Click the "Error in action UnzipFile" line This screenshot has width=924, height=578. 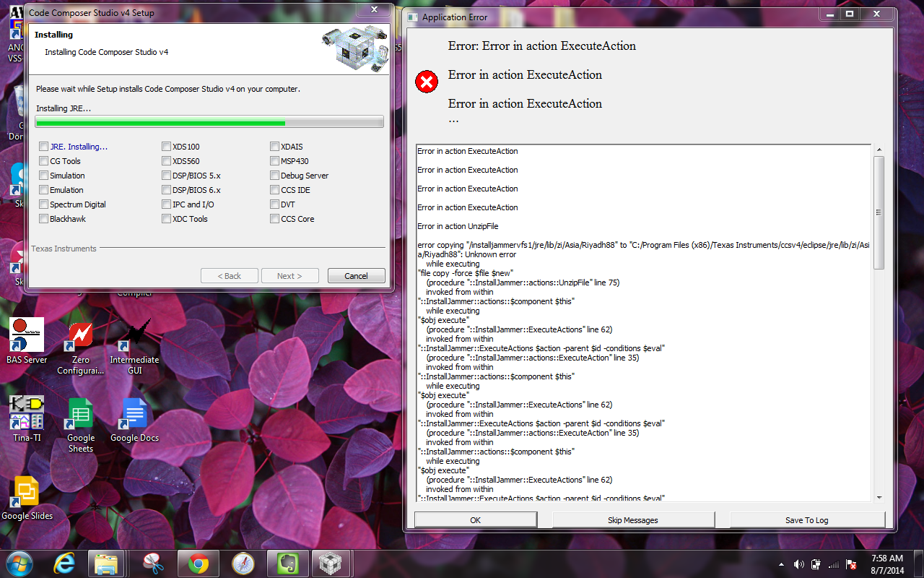[x=458, y=226]
